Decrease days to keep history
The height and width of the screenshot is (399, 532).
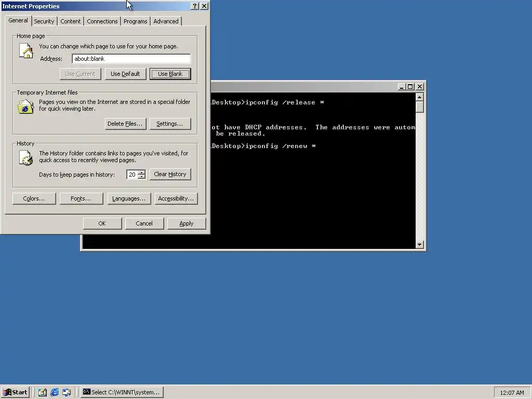point(142,177)
